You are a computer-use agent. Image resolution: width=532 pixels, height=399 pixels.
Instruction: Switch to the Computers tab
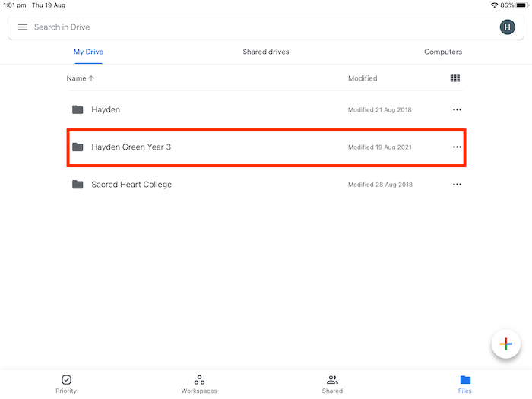[443, 52]
